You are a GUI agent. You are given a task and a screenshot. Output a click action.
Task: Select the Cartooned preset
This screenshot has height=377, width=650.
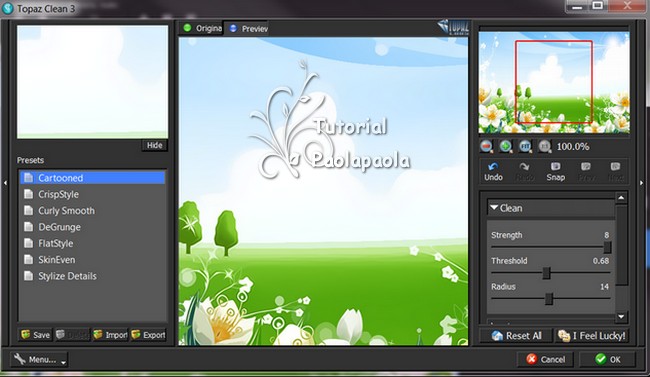point(92,178)
